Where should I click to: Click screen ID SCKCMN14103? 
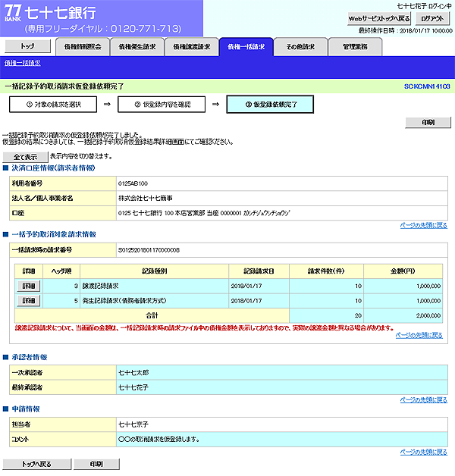(x=427, y=86)
